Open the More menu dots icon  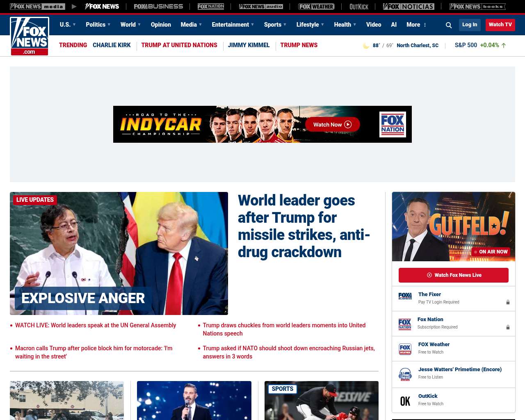pyautogui.click(x=425, y=25)
